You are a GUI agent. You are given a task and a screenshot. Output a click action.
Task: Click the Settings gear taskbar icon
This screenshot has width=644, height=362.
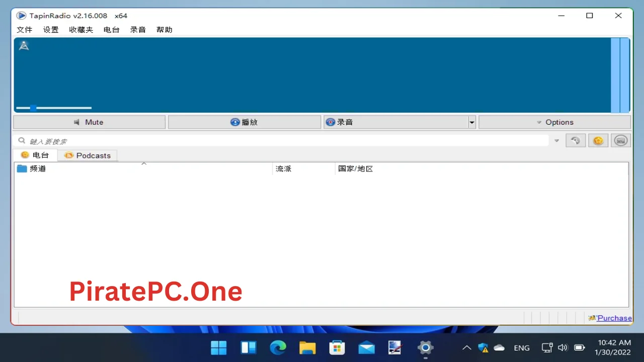[425, 347]
